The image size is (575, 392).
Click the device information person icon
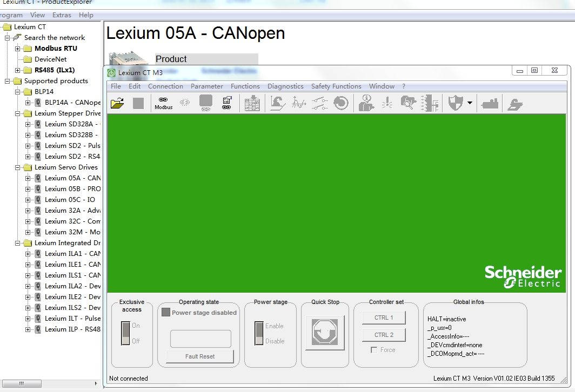(366, 103)
